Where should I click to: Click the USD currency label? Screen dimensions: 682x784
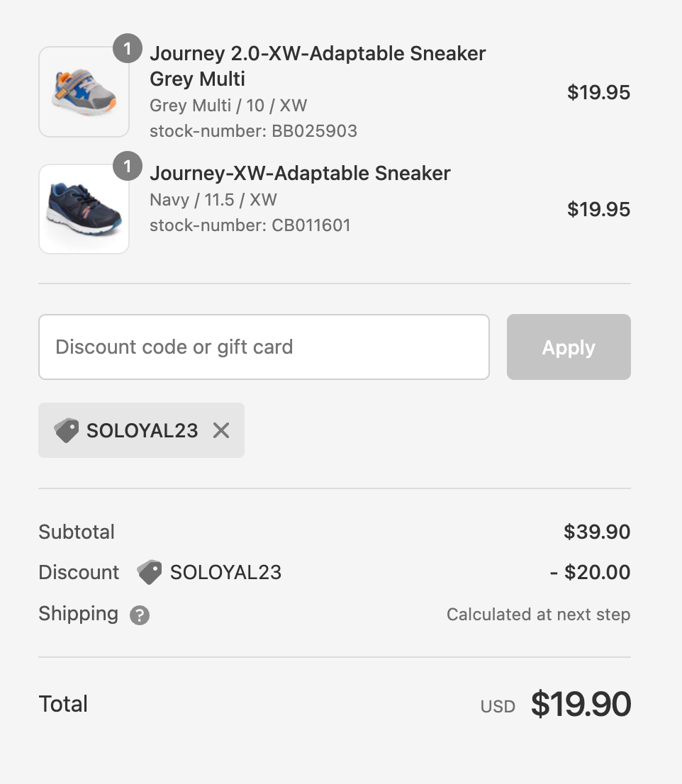pos(498,706)
